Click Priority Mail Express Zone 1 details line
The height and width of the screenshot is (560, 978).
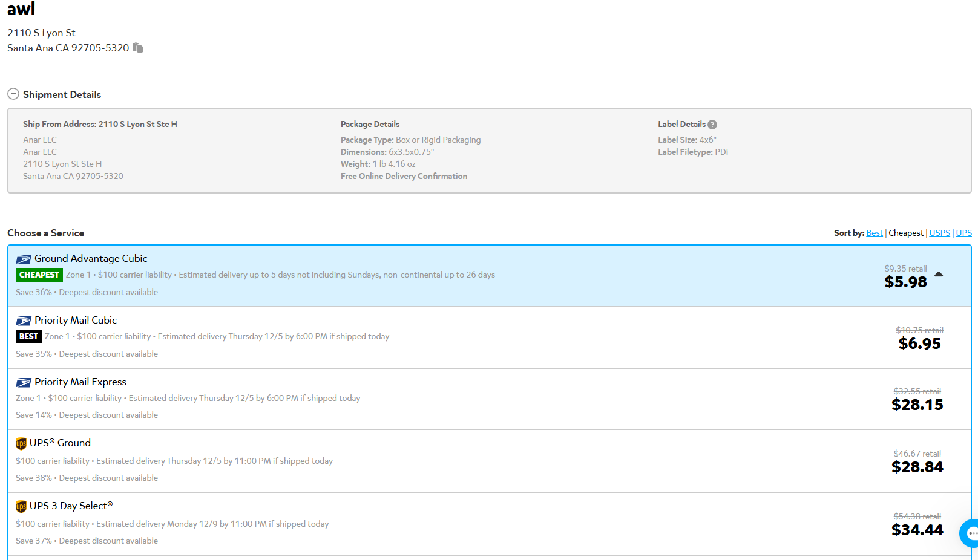tap(188, 398)
